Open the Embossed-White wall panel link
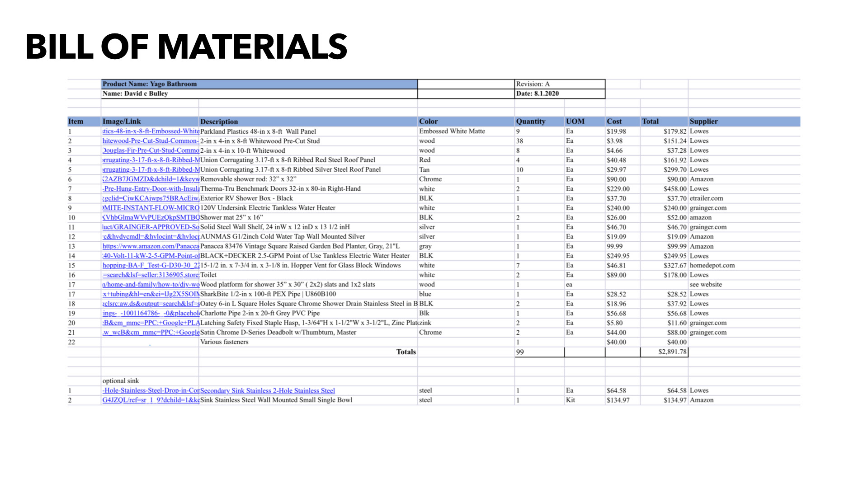Screen dimensions: 868x488 tap(151, 131)
